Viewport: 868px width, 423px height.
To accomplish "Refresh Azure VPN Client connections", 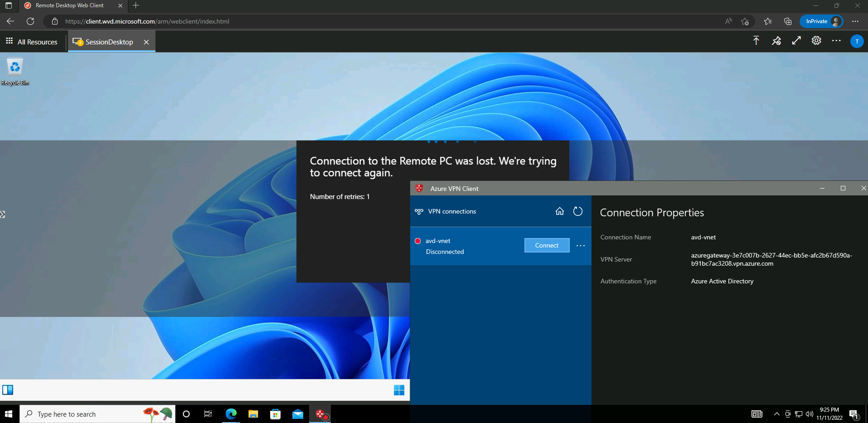I will 578,211.
